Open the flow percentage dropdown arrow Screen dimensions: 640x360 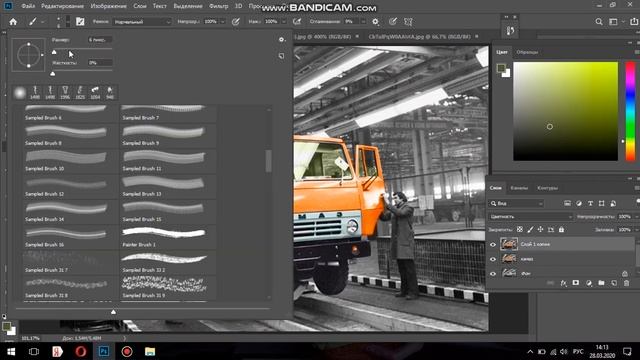[x=284, y=22]
